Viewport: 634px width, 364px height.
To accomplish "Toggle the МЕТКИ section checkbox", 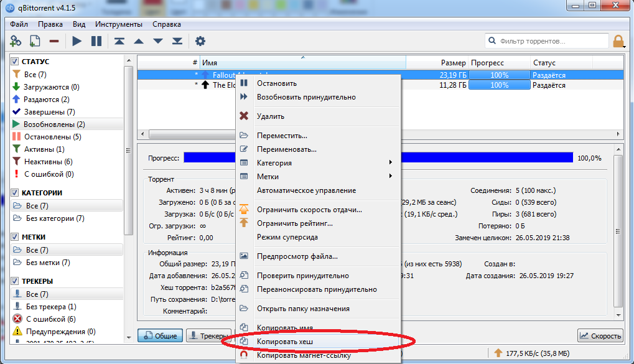I will (x=16, y=237).
